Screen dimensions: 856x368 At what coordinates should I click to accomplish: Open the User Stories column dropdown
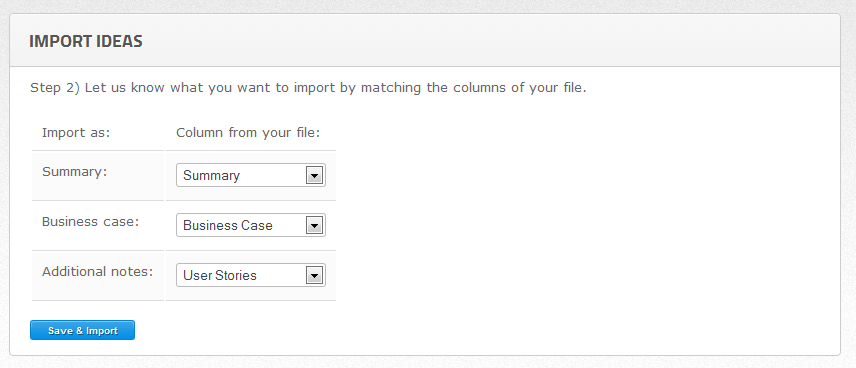point(251,275)
